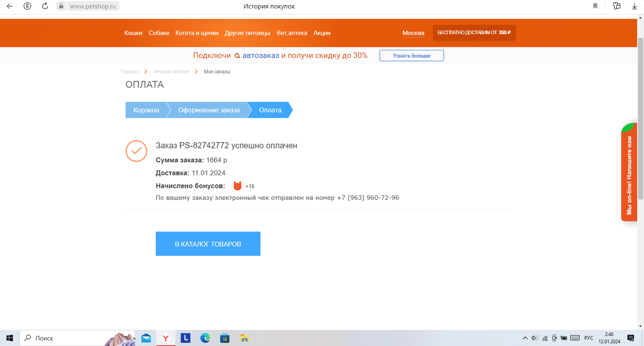Click the www.petshop.ru address field

pyautogui.click(x=94, y=7)
